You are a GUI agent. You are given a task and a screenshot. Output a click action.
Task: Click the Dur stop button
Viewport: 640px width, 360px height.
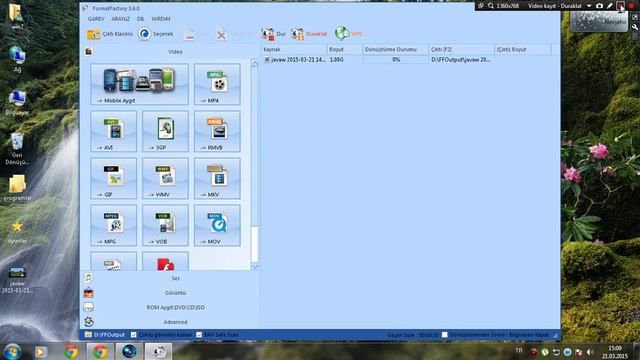tap(273, 34)
